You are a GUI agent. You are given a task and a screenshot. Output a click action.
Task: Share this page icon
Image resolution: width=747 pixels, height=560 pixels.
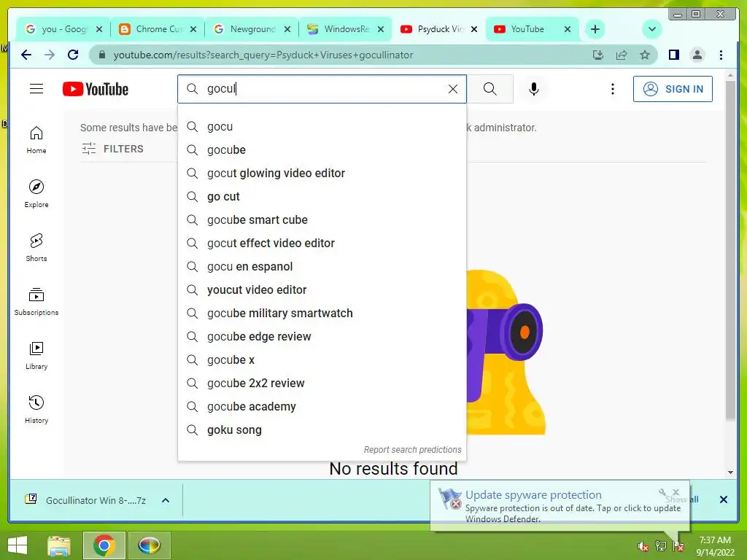(622, 55)
